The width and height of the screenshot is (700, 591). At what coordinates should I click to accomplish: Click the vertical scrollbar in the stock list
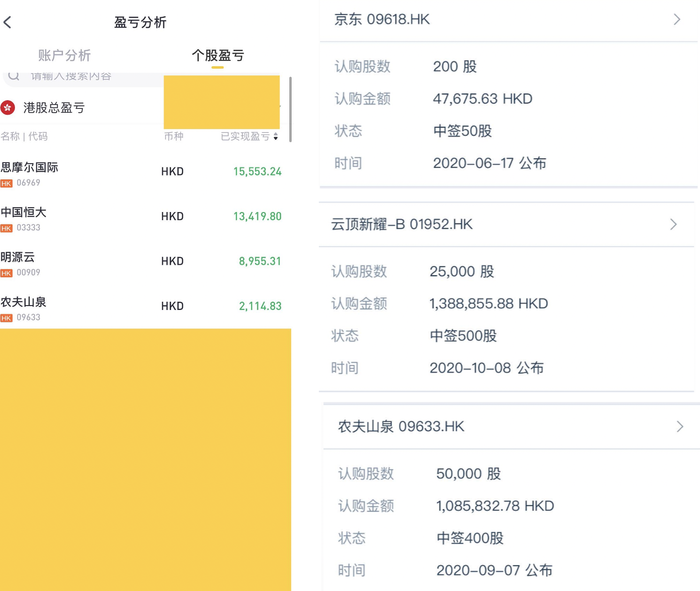click(x=290, y=109)
